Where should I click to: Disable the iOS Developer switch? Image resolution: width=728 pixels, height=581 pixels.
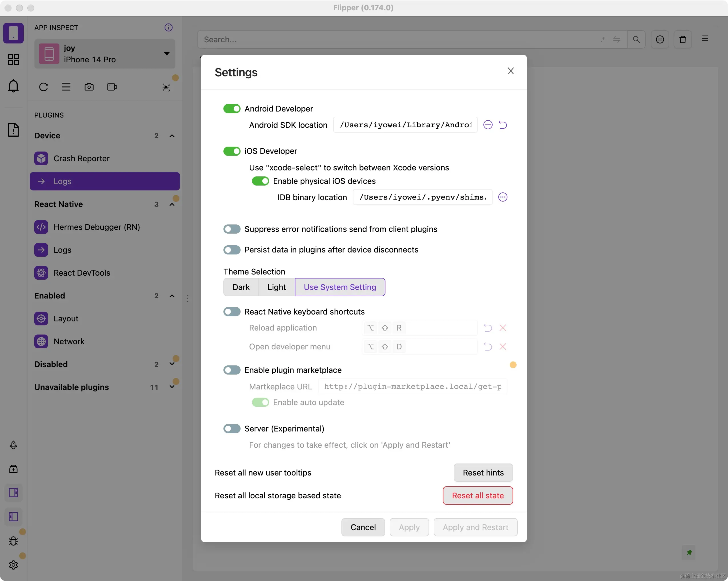(232, 151)
